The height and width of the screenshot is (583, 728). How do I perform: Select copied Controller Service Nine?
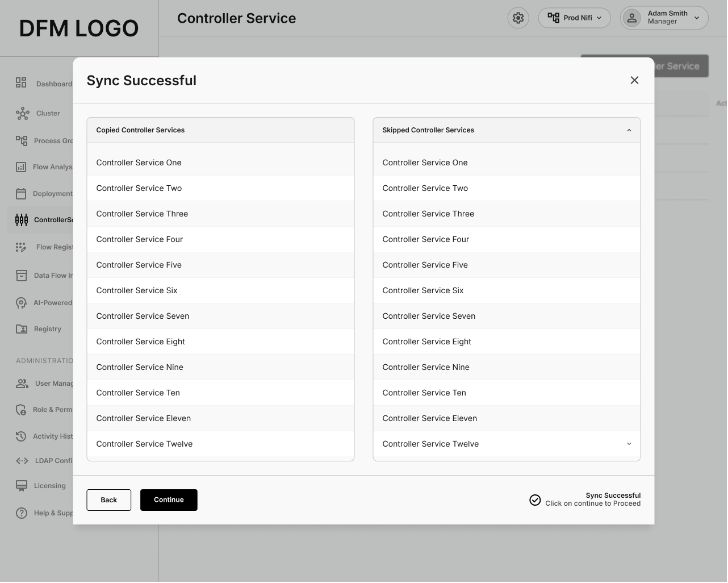[x=220, y=368]
